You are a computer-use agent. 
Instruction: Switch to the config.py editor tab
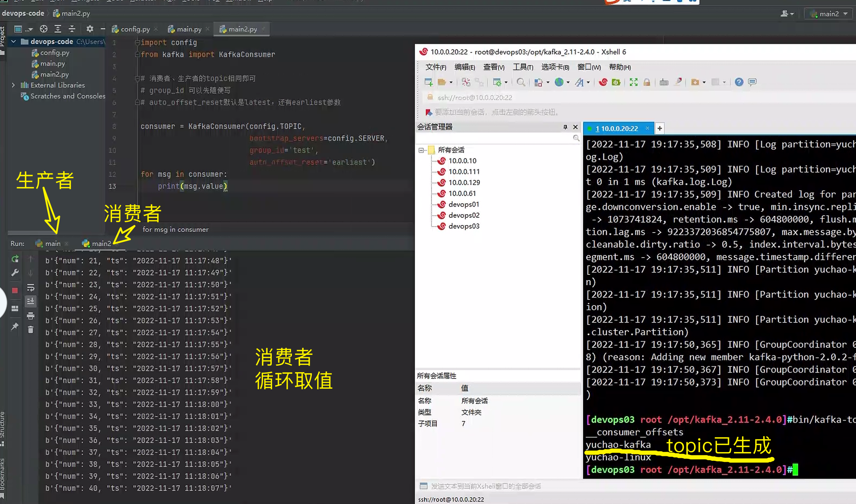(x=135, y=29)
